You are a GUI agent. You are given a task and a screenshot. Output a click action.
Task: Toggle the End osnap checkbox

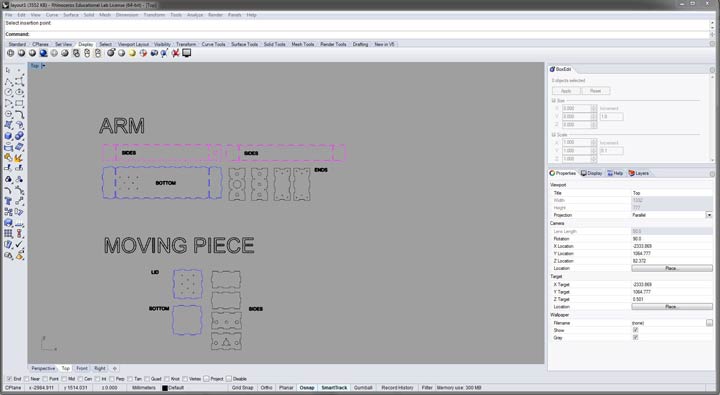click(9, 379)
